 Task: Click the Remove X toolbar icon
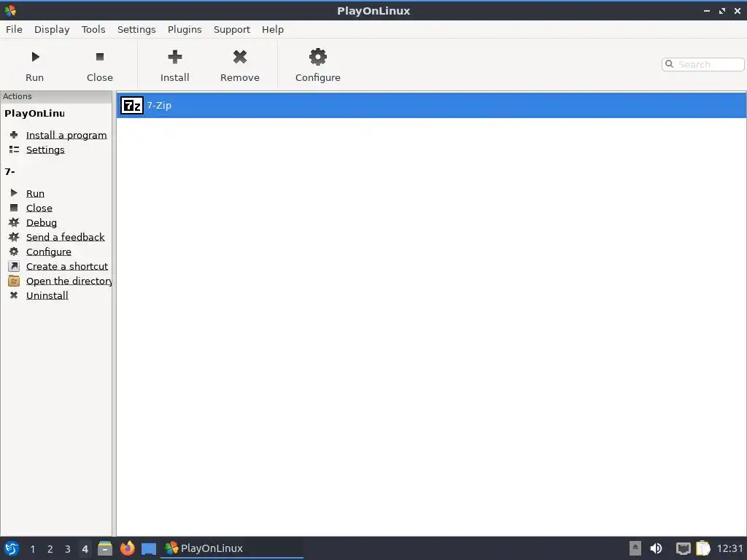click(239, 57)
